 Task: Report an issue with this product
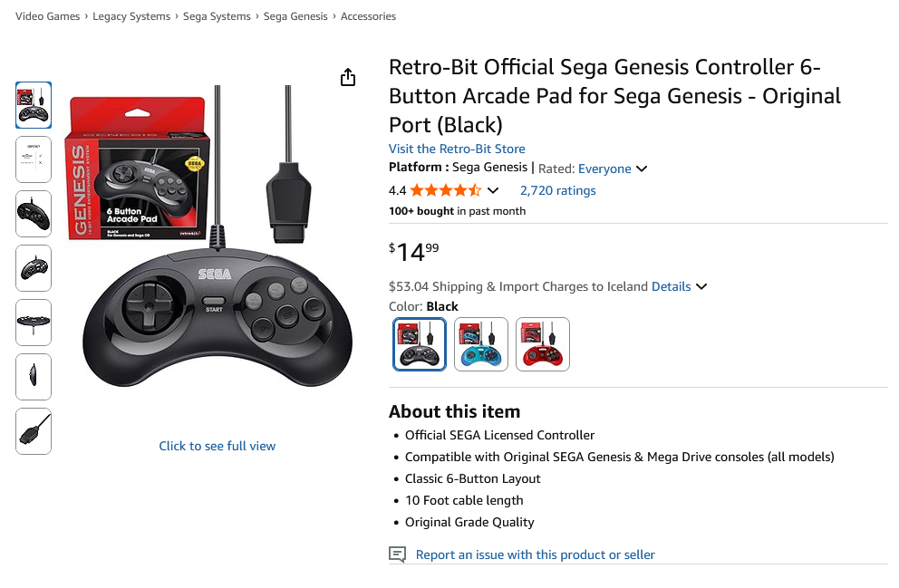(535, 554)
